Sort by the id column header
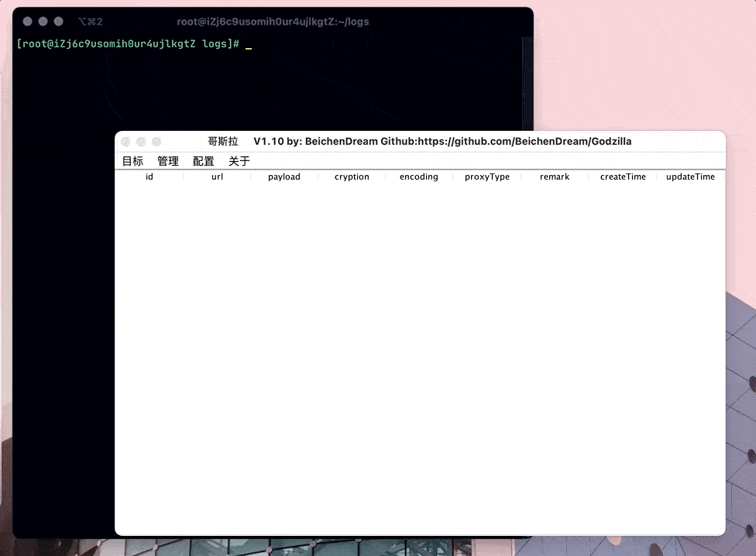 click(x=149, y=177)
